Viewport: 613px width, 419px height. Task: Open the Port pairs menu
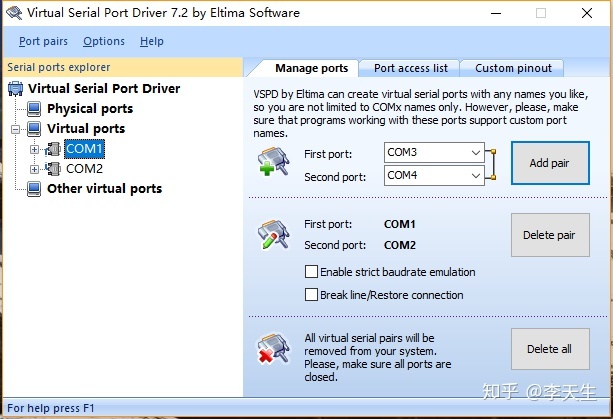pos(43,41)
